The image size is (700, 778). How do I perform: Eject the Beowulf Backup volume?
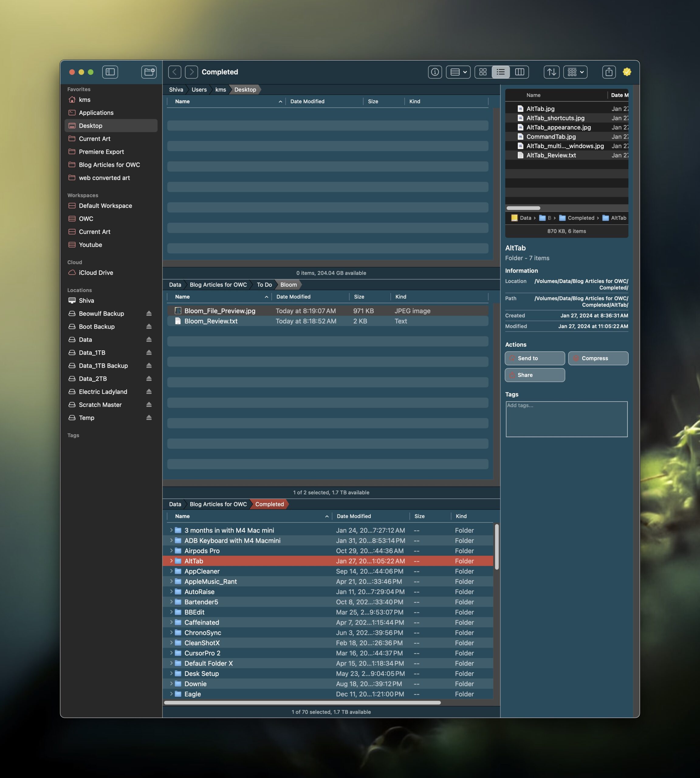[x=149, y=314]
